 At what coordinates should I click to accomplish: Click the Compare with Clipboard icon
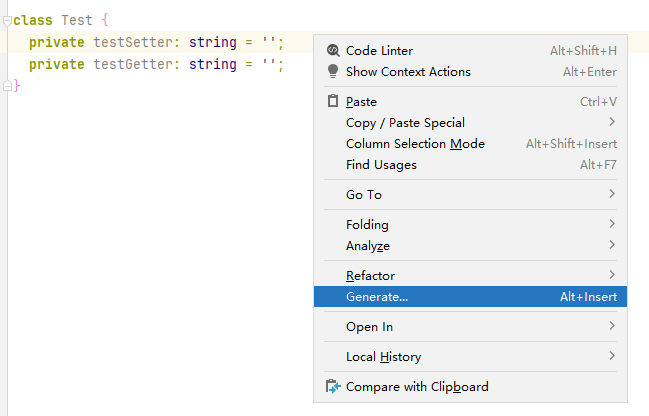click(x=333, y=387)
